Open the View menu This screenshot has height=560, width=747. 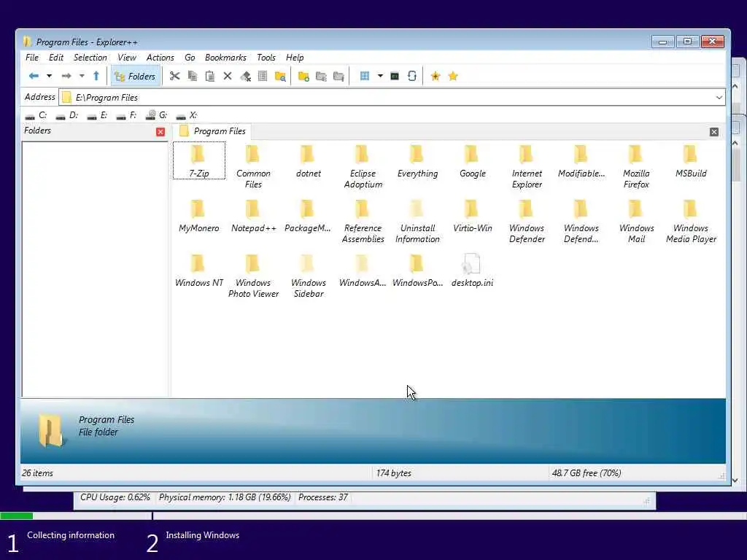[x=127, y=58]
